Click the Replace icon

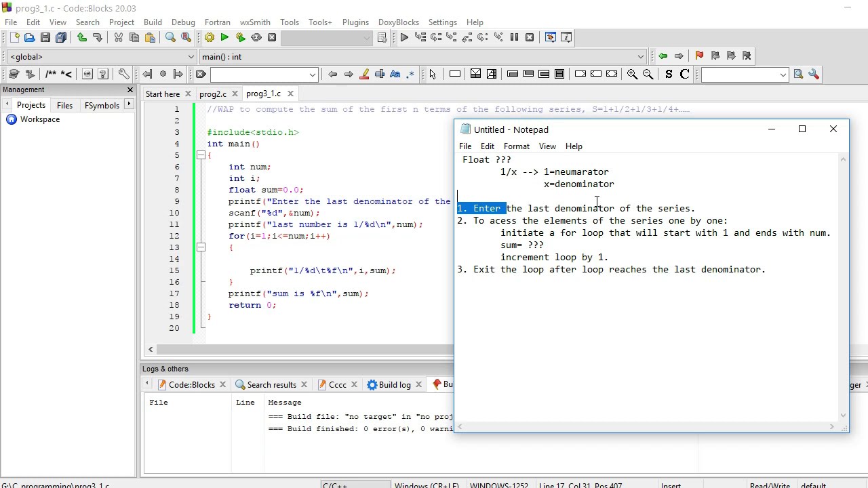[x=186, y=38]
